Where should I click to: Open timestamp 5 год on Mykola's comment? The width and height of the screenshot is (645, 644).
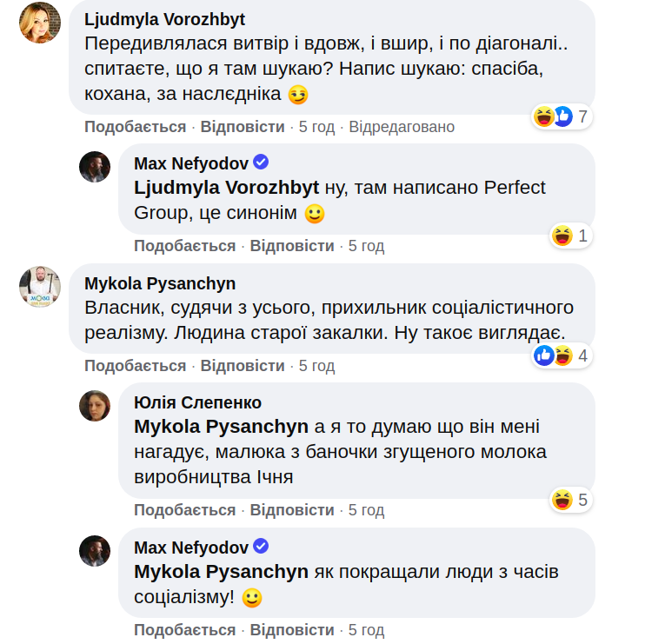click(x=316, y=366)
